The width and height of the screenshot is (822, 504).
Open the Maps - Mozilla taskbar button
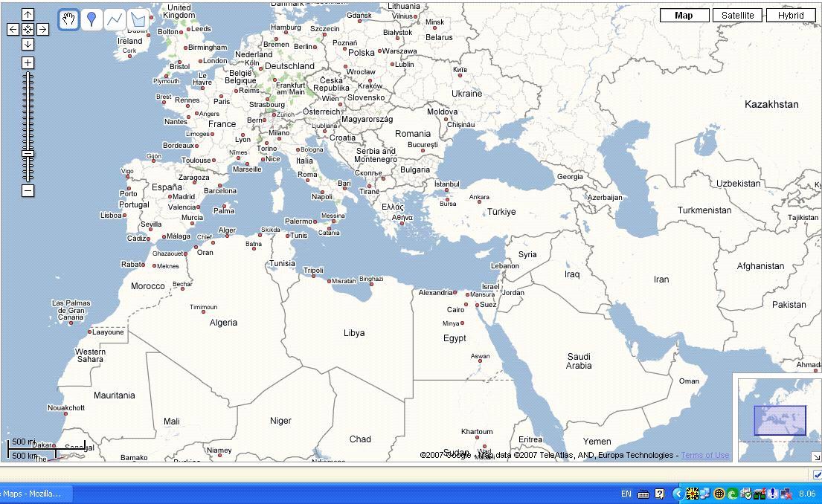pyautogui.click(x=35, y=494)
